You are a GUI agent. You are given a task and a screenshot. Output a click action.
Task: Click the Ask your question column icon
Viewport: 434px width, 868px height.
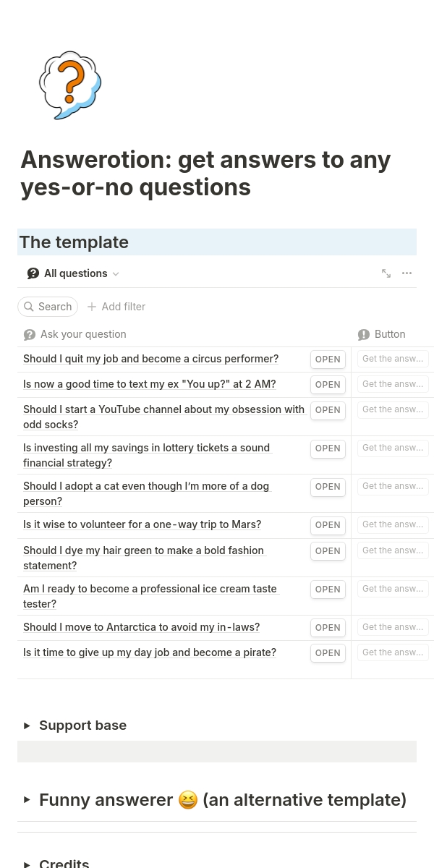pyautogui.click(x=30, y=335)
